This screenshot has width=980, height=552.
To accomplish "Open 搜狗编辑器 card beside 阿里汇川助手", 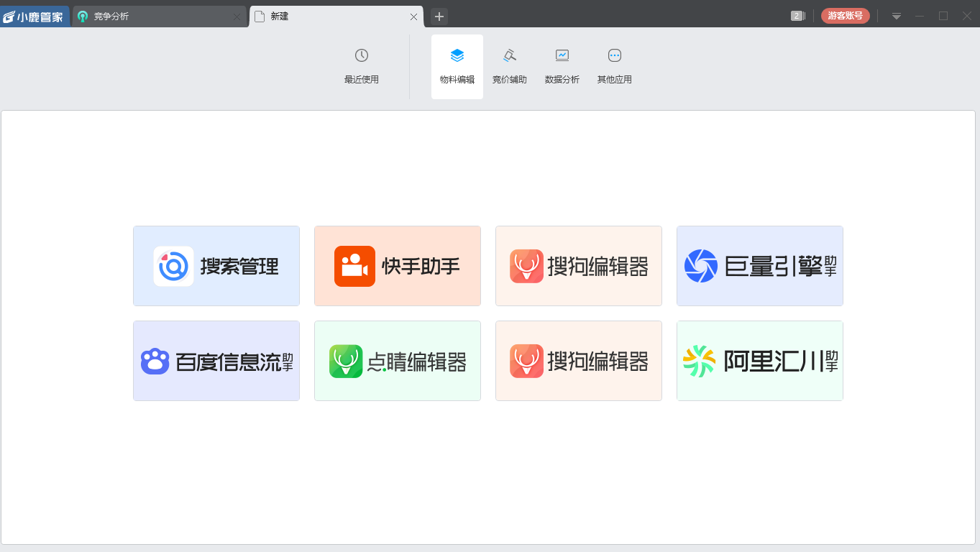I will point(579,361).
